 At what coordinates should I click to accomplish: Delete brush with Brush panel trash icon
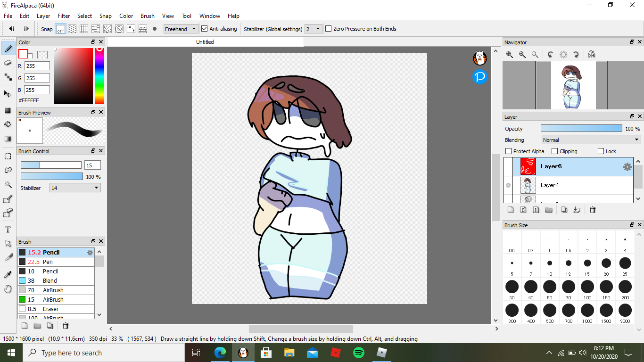66,326
